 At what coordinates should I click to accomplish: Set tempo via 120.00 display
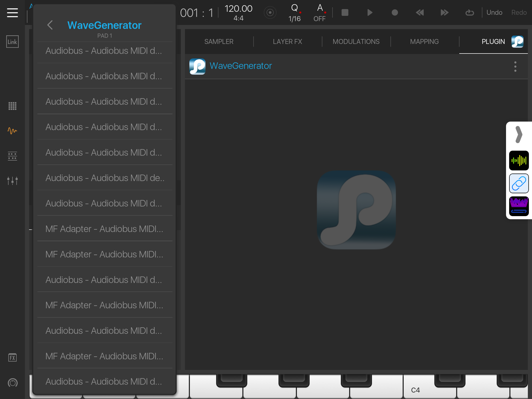[x=238, y=9]
